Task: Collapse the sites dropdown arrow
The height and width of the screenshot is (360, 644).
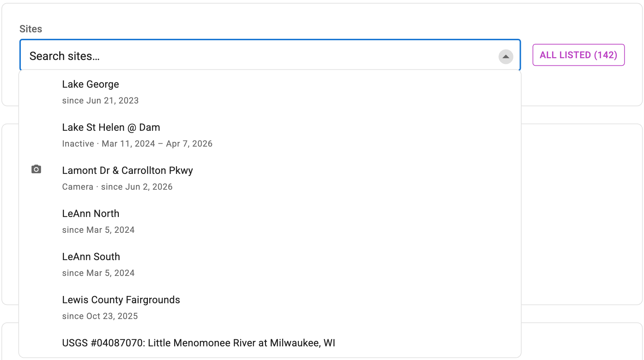Action: pos(505,56)
